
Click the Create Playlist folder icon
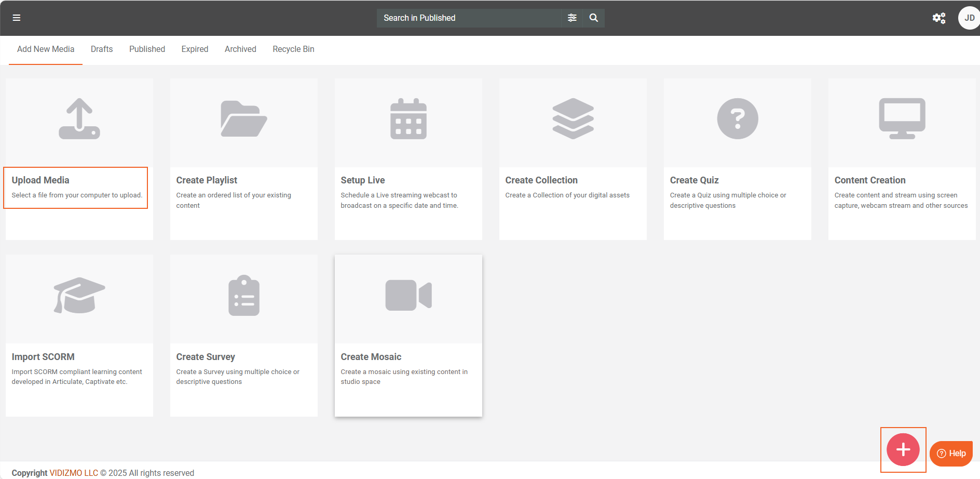[x=243, y=119]
